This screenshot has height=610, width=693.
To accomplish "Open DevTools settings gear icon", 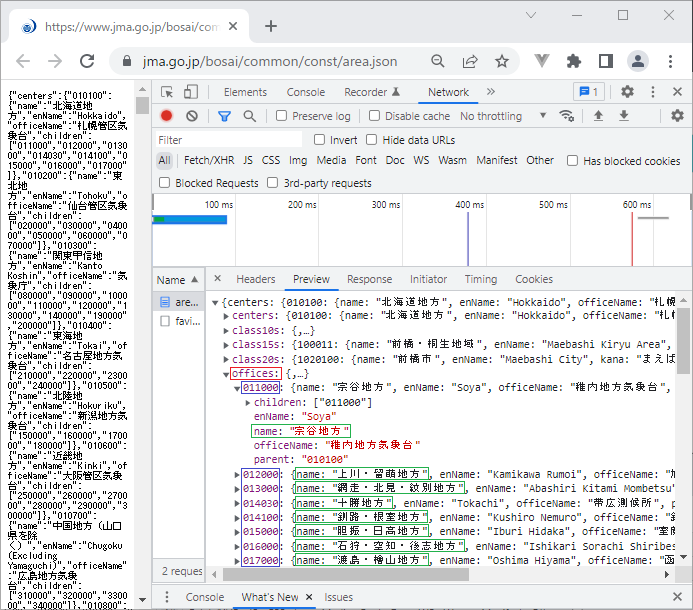I will pyautogui.click(x=627, y=92).
